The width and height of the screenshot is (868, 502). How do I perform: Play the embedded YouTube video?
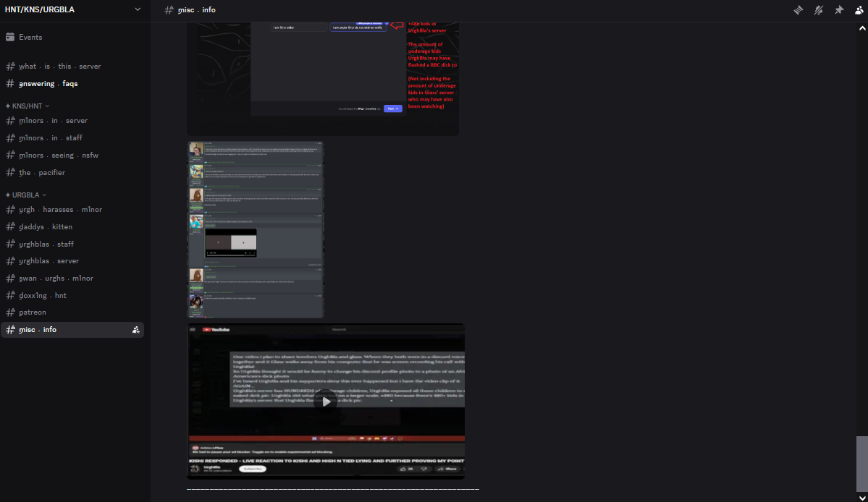[326, 402]
